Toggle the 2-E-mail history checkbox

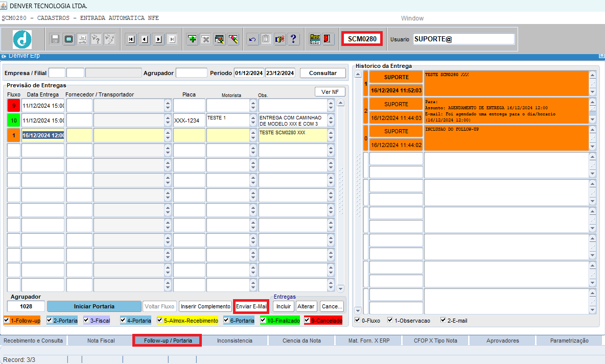point(444,320)
